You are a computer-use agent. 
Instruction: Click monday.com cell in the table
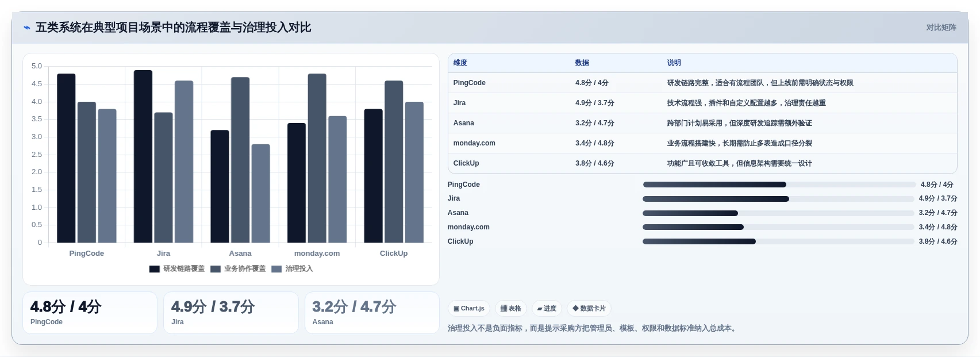coord(474,143)
